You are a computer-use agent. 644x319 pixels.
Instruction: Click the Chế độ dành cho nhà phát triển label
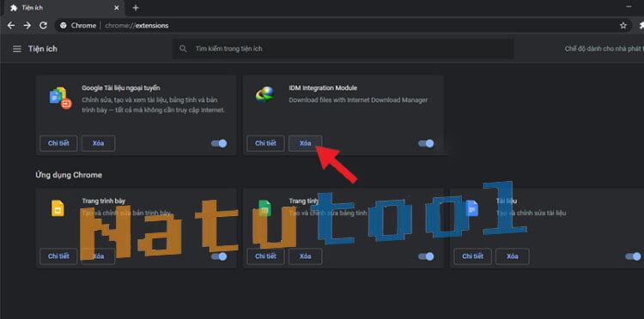(605, 49)
